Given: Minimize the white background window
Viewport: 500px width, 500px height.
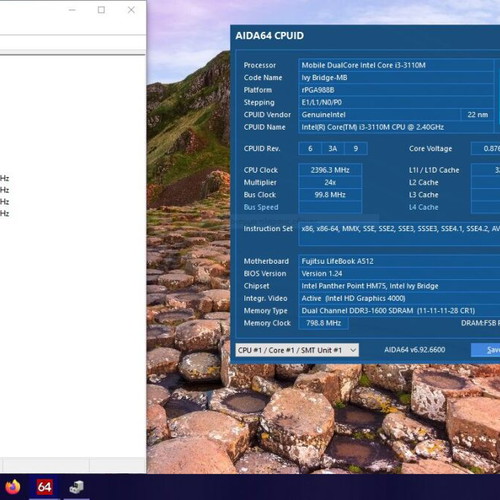Looking at the screenshot, I should click(x=72, y=10).
